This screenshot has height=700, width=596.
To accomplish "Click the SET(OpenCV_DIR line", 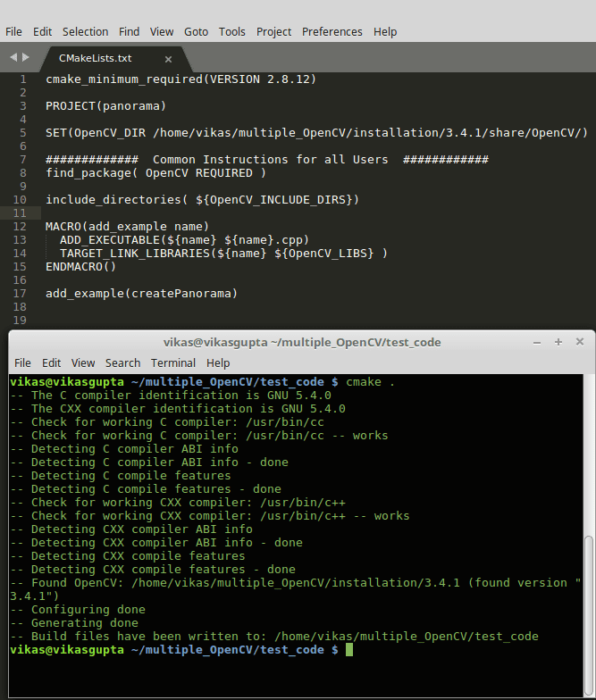I will point(316,132).
